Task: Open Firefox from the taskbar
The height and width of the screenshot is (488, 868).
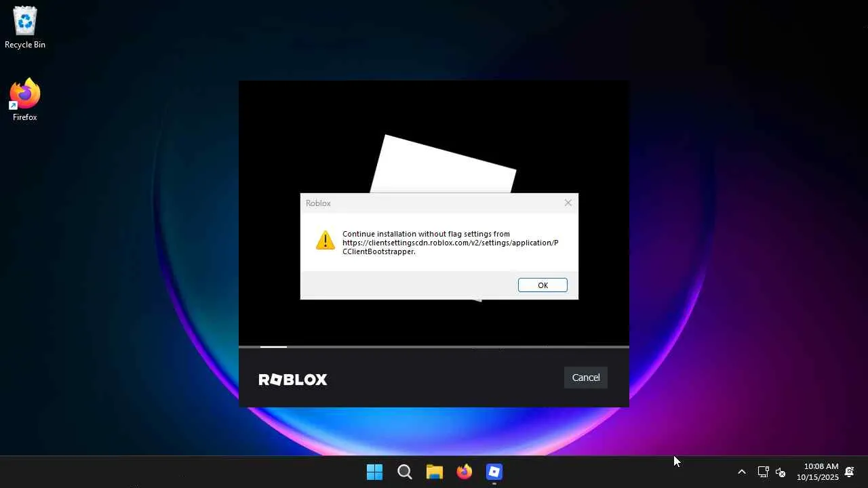Action: pyautogui.click(x=465, y=472)
